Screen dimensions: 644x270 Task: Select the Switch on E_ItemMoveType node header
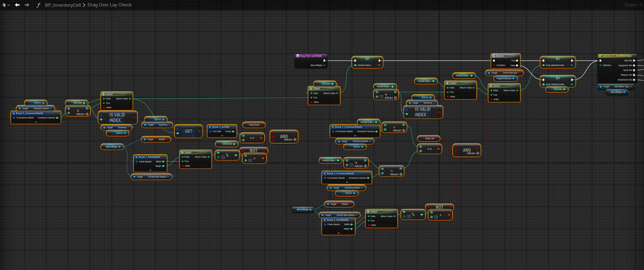tap(617, 56)
